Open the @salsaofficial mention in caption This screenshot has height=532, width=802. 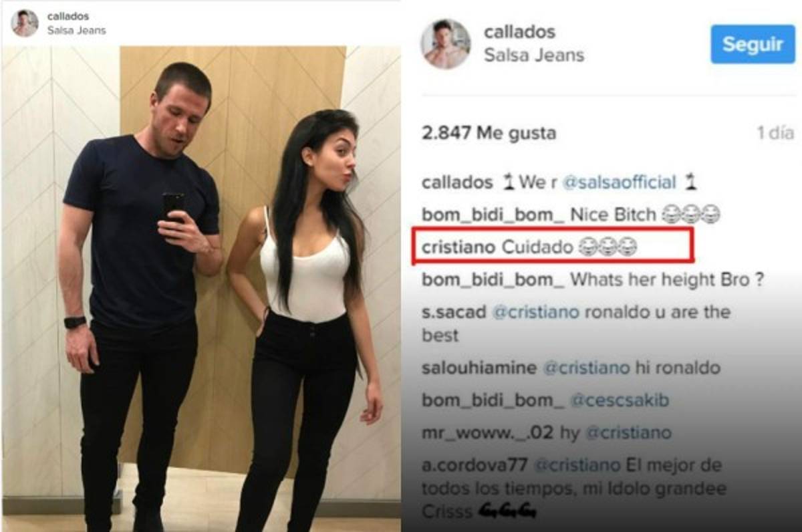[619, 182]
